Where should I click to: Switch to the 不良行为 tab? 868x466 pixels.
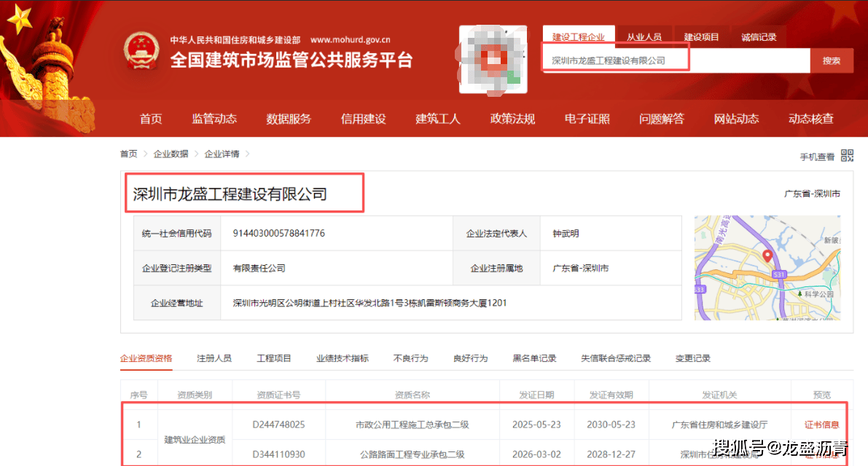click(410, 358)
